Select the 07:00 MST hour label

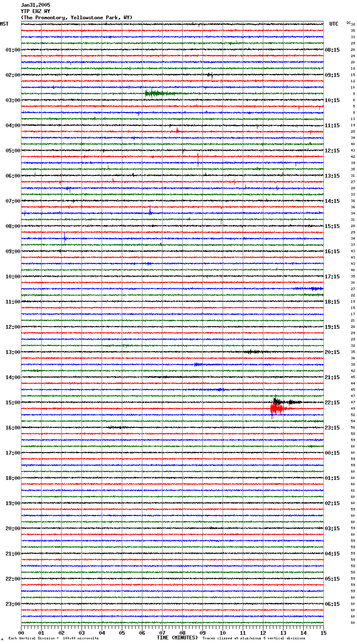tap(13, 201)
